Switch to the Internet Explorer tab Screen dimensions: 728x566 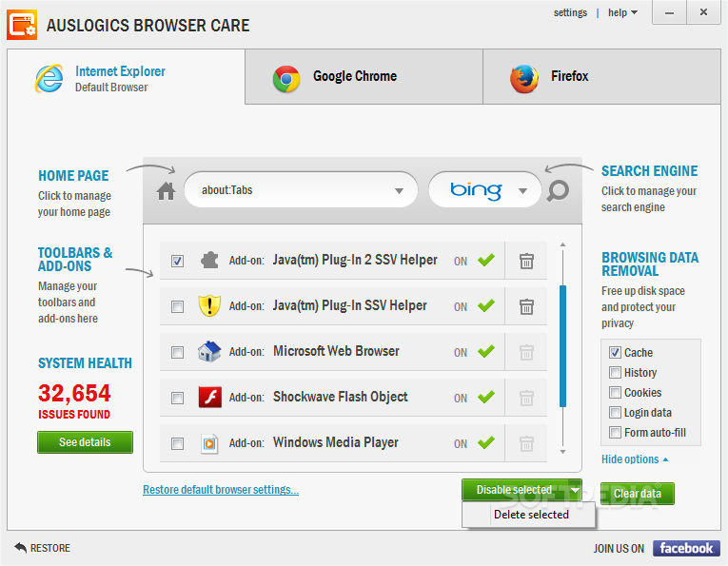point(126,77)
